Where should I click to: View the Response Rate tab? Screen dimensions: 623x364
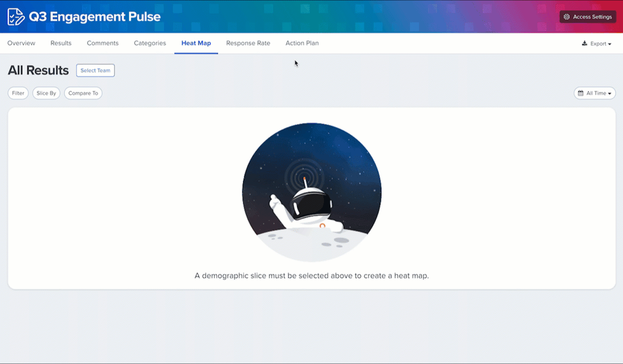(248, 43)
